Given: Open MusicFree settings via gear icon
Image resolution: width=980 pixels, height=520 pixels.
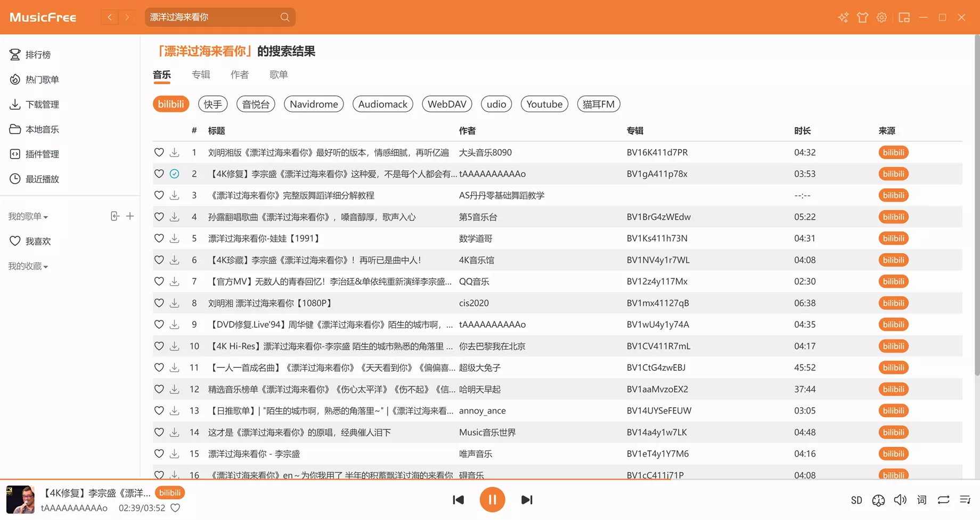Looking at the screenshot, I should coord(881,17).
